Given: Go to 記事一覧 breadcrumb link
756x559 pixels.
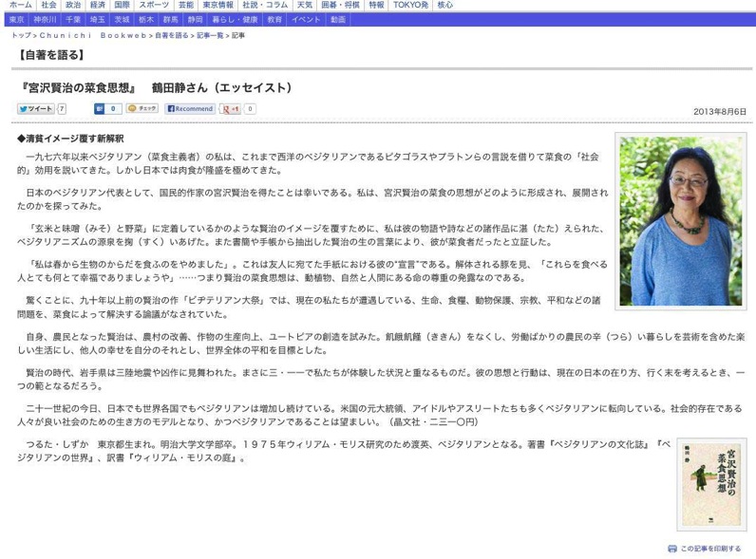Looking at the screenshot, I should point(210,35).
